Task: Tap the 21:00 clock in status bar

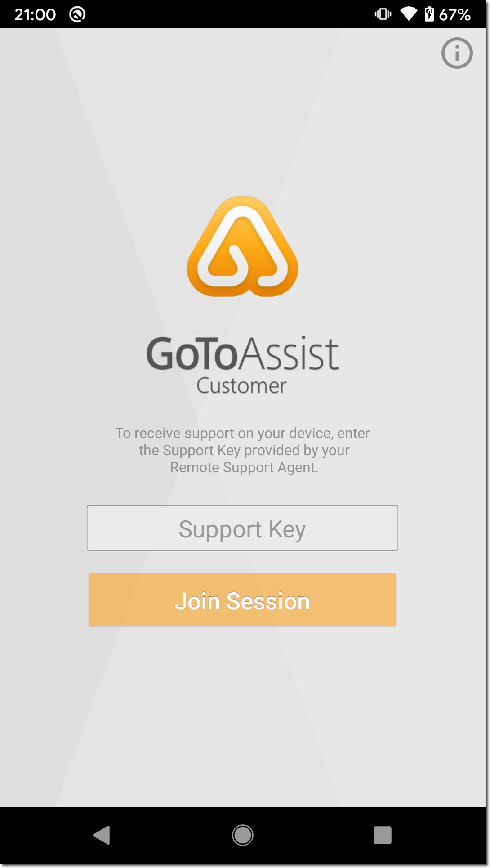Action: pyautogui.click(x=35, y=14)
